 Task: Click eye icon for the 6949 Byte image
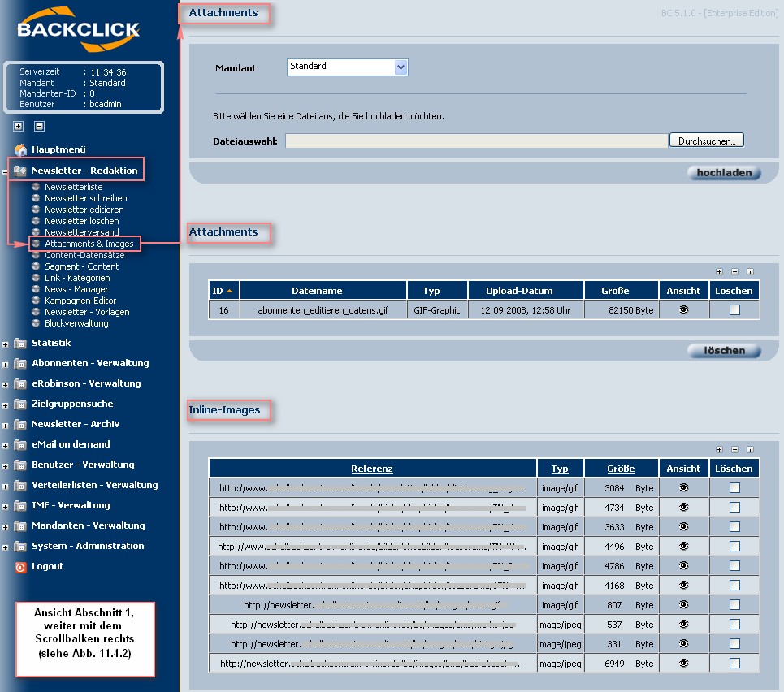tap(683, 664)
